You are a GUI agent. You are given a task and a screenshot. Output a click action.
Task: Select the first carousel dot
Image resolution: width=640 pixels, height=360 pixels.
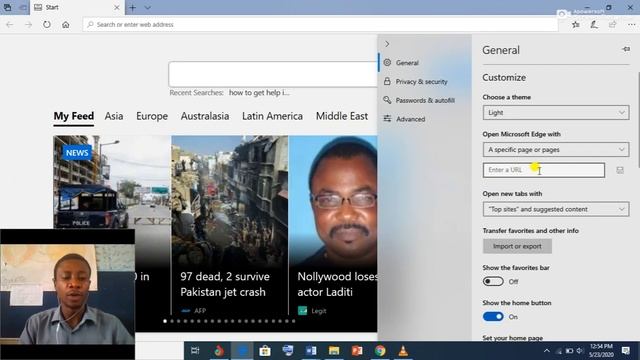[x=165, y=321]
